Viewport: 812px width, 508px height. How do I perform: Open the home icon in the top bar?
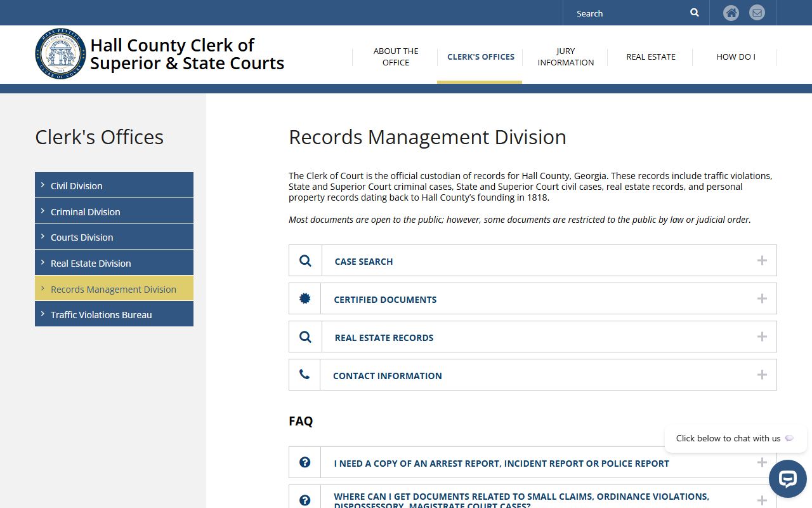pos(731,13)
